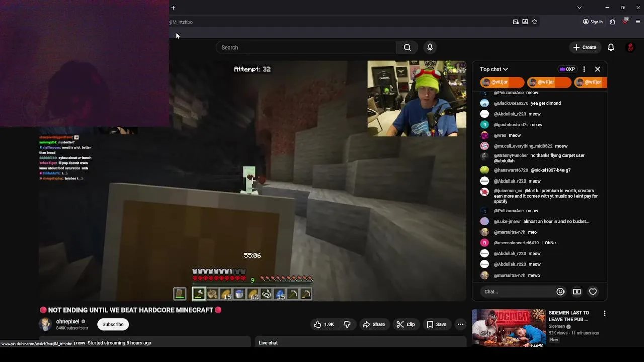Open ohnepixel channel name link
The height and width of the screenshot is (362, 644).
pyautogui.click(x=68, y=322)
